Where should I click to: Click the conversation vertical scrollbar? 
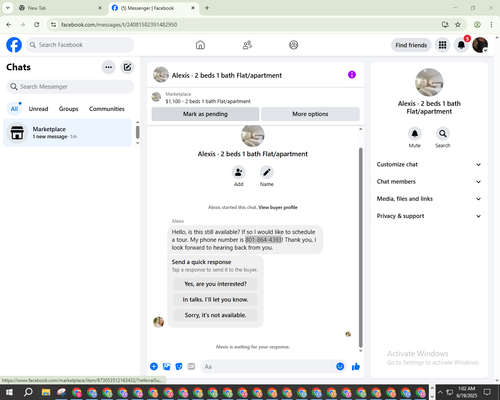[x=360, y=247]
